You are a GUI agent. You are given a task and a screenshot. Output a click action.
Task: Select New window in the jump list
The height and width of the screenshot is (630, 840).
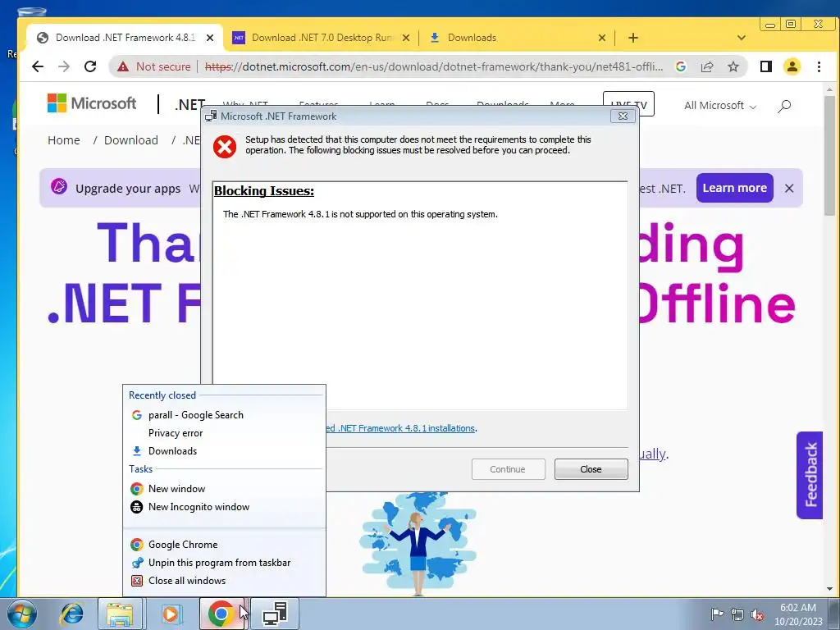pos(224,489)
